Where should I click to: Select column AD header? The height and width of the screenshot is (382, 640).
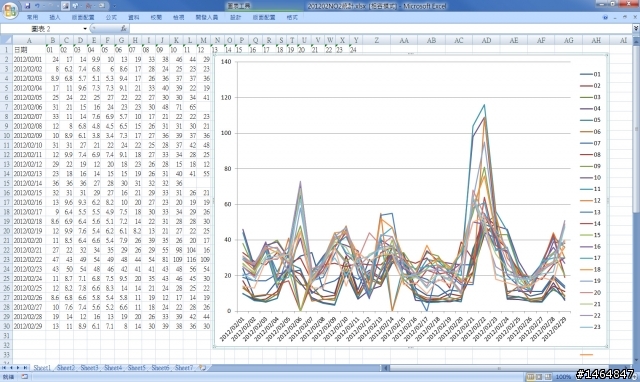coord(486,40)
